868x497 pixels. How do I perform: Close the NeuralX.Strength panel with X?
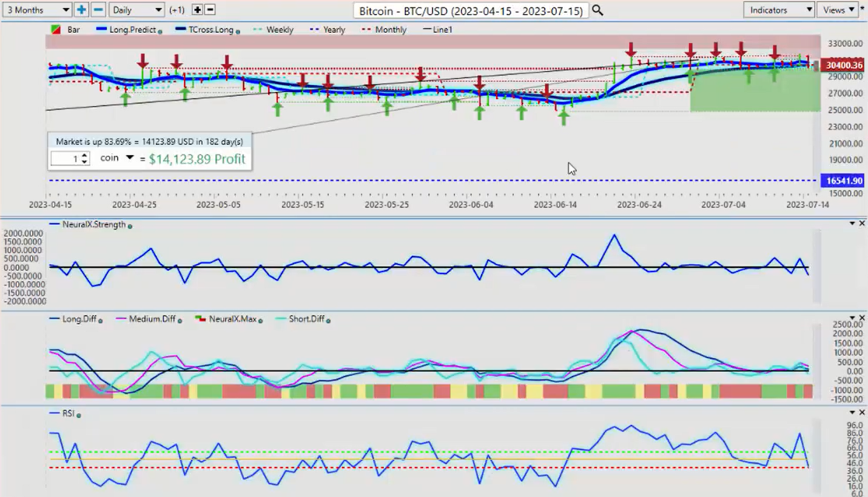coord(862,224)
